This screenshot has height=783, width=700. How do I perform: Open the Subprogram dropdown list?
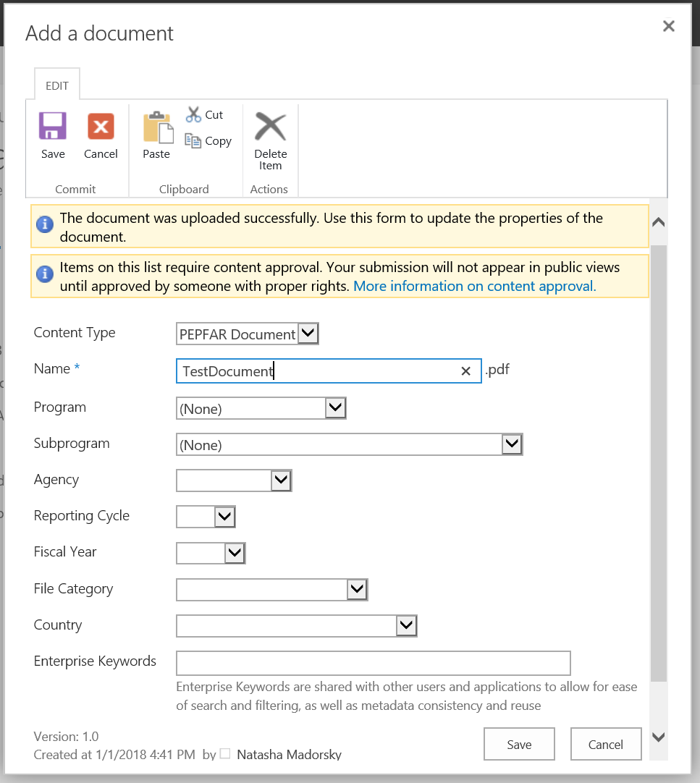pyautogui.click(x=349, y=444)
